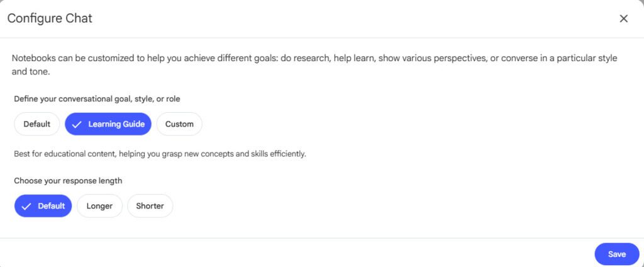Viewport: 644px width, 267px height.
Task: Set response length to Shorter
Action: [x=150, y=206]
